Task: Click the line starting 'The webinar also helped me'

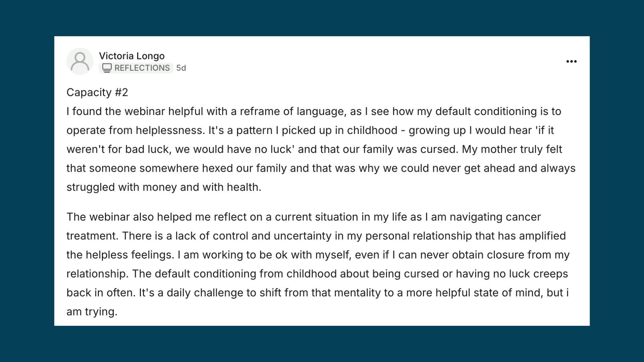Action: point(304,217)
